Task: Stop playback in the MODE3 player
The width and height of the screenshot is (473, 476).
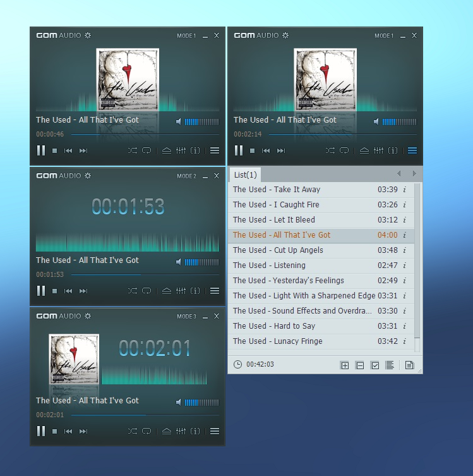Action: pos(54,431)
